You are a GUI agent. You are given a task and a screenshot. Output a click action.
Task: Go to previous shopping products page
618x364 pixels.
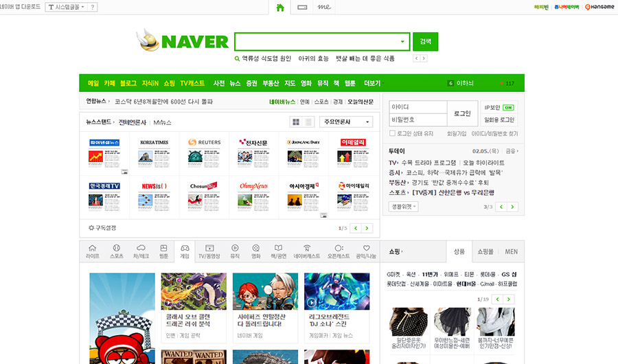coord(497,299)
